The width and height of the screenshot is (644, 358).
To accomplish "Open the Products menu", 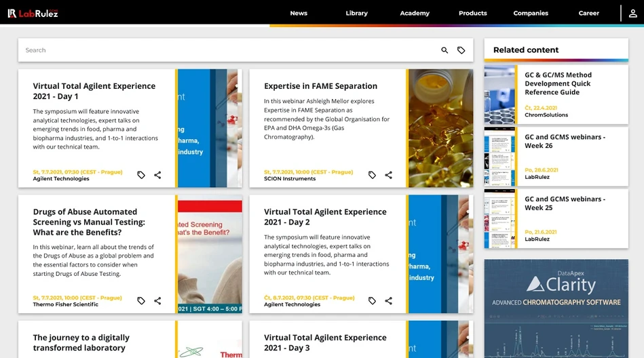I will coord(473,13).
